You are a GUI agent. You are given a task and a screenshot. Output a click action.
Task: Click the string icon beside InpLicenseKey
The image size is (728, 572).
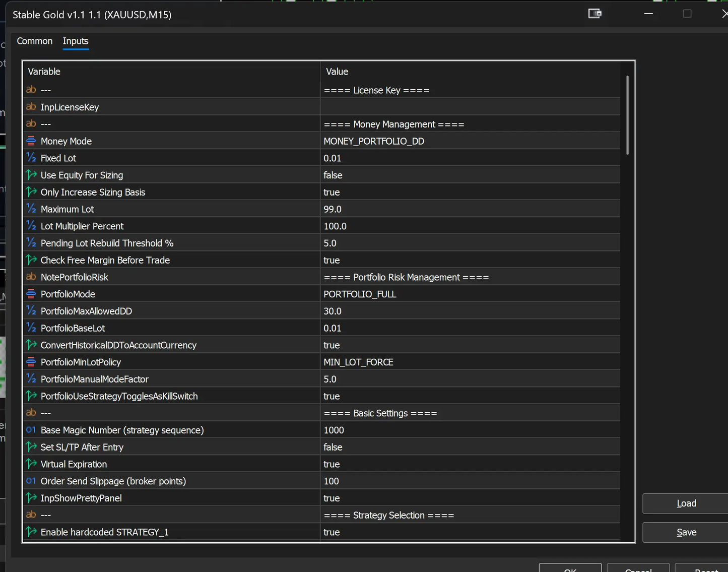(x=31, y=106)
